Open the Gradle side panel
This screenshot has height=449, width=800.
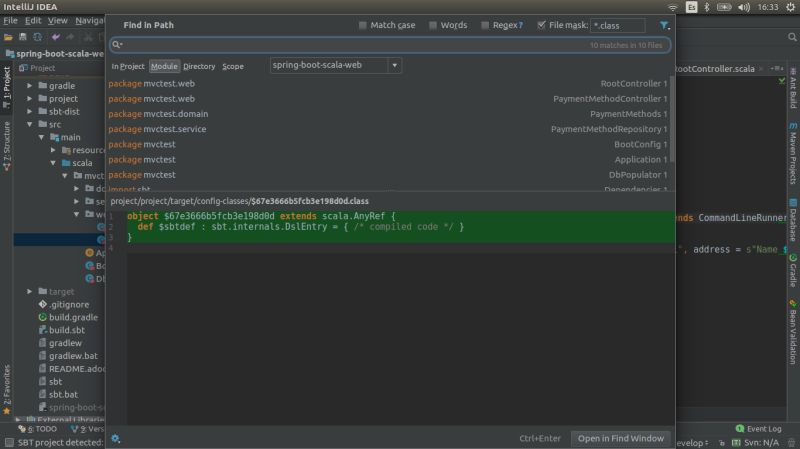[793, 270]
